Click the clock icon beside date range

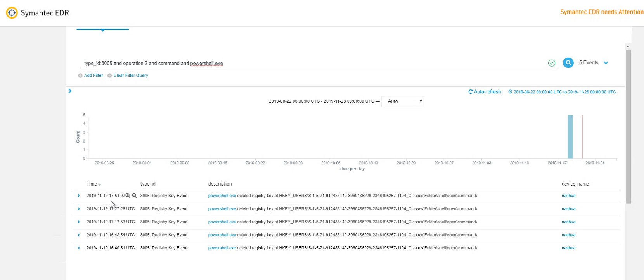click(x=510, y=92)
